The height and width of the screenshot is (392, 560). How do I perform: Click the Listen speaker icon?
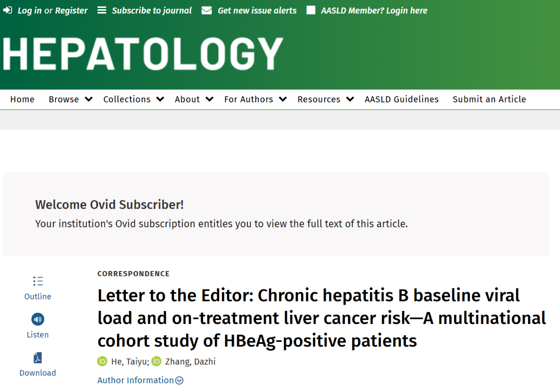[x=38, y=319]
